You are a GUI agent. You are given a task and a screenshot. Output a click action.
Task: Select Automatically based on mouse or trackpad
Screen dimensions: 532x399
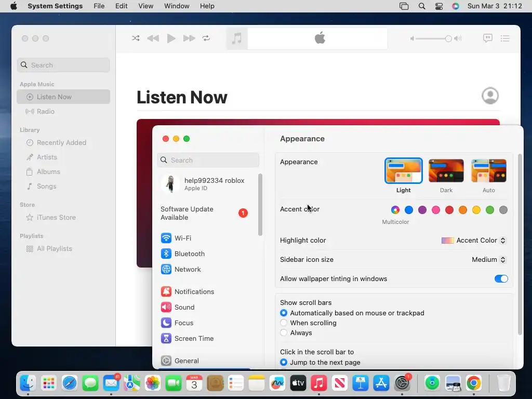coord(284,313)
